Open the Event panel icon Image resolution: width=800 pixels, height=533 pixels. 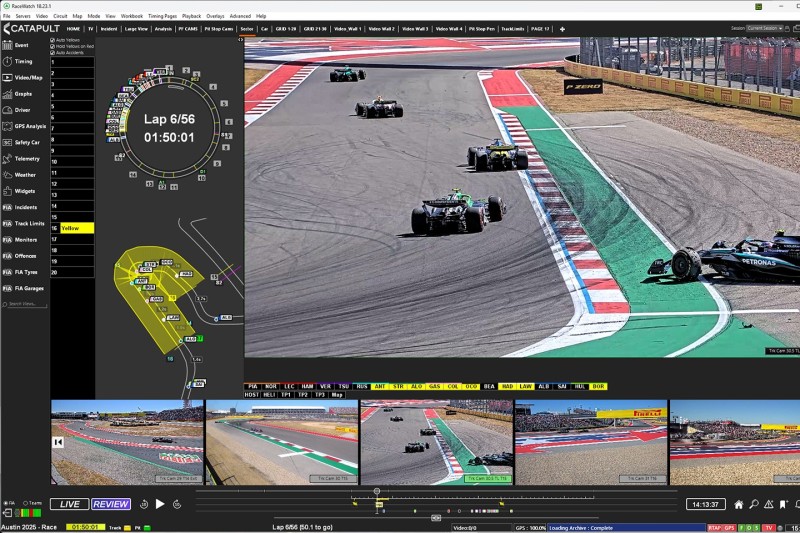click(7, 45)
